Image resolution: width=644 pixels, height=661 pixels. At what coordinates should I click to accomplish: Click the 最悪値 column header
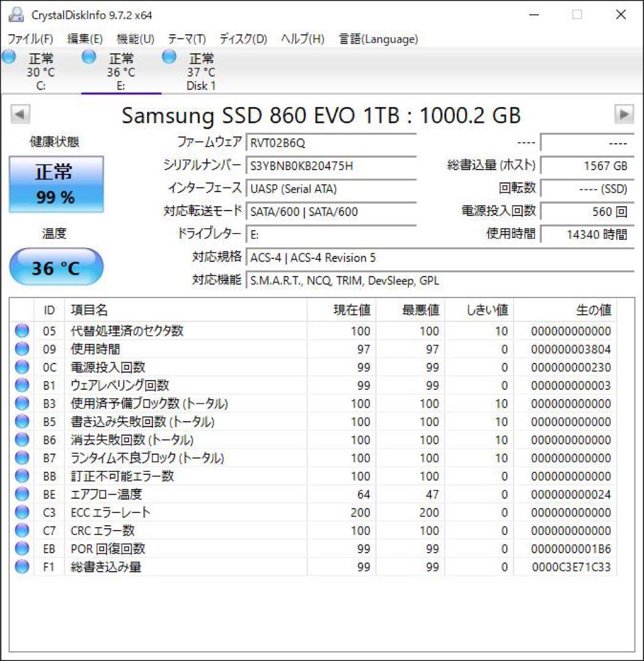click(410, 310)
